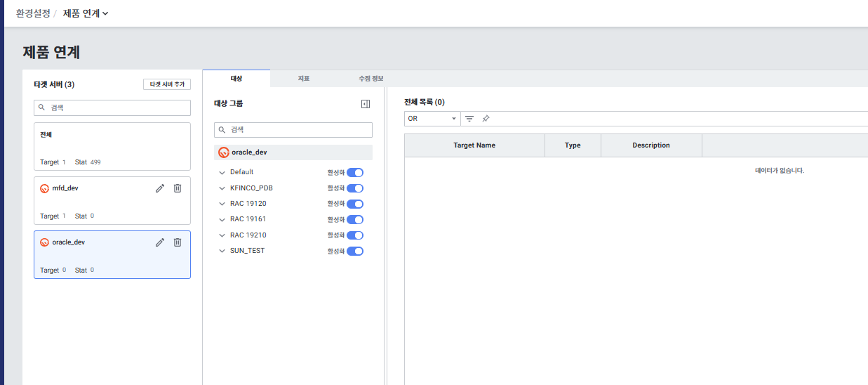The image size is (868, 385).
Task: Switch to the 수집 정보 tab
Action: [x=370, y=79]
